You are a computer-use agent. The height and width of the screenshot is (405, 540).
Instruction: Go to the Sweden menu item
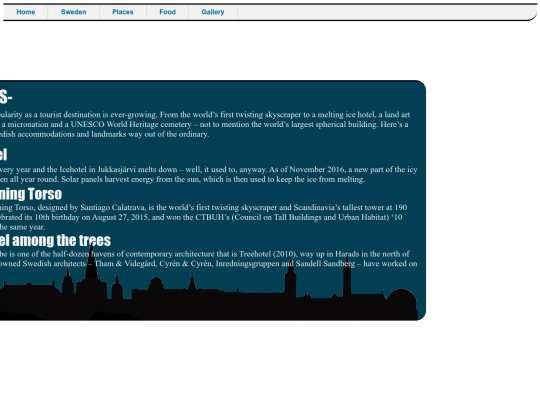point(74,12)
